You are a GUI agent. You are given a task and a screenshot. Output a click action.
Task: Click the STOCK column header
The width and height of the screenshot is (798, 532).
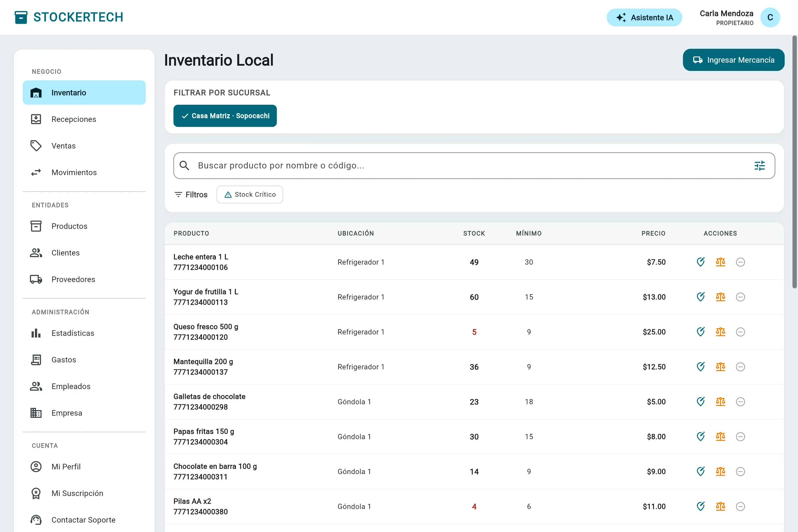[x=474, y=233]
